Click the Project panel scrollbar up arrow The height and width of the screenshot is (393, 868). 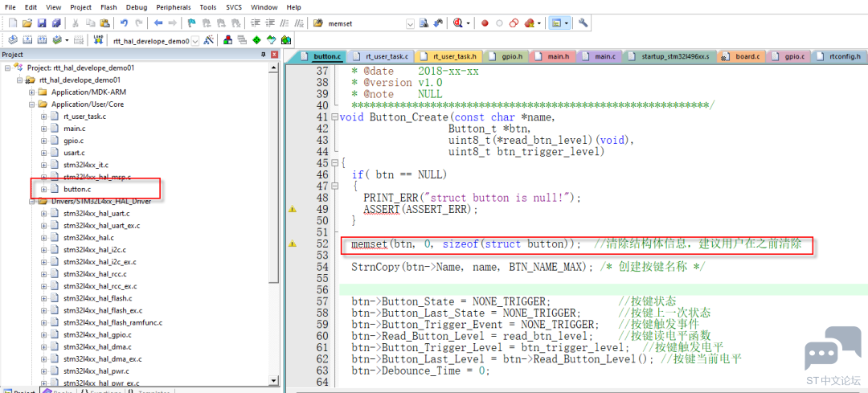click(273, 68)
